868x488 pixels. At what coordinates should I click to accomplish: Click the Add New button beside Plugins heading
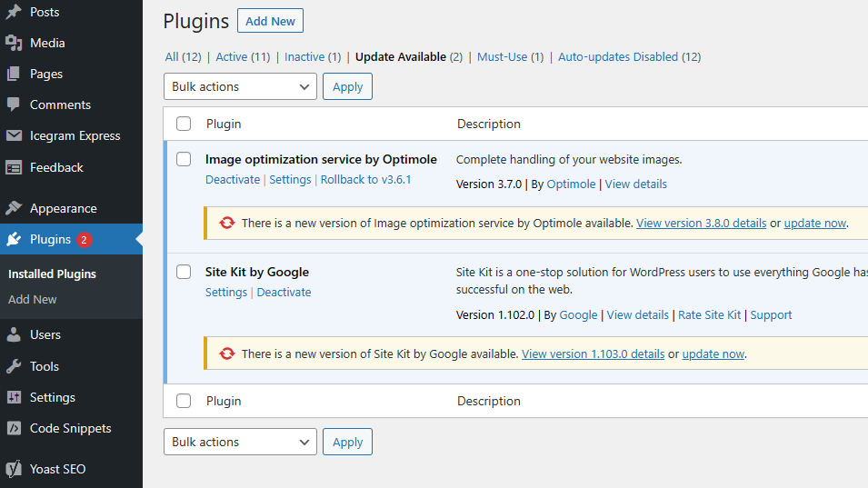pos(270,21)
